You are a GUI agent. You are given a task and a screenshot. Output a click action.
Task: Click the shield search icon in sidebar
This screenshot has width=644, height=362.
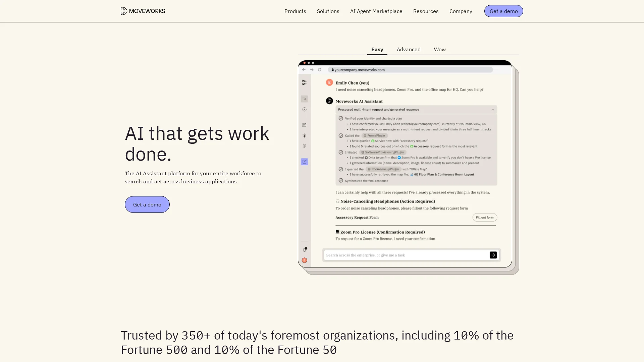[304, 146]
